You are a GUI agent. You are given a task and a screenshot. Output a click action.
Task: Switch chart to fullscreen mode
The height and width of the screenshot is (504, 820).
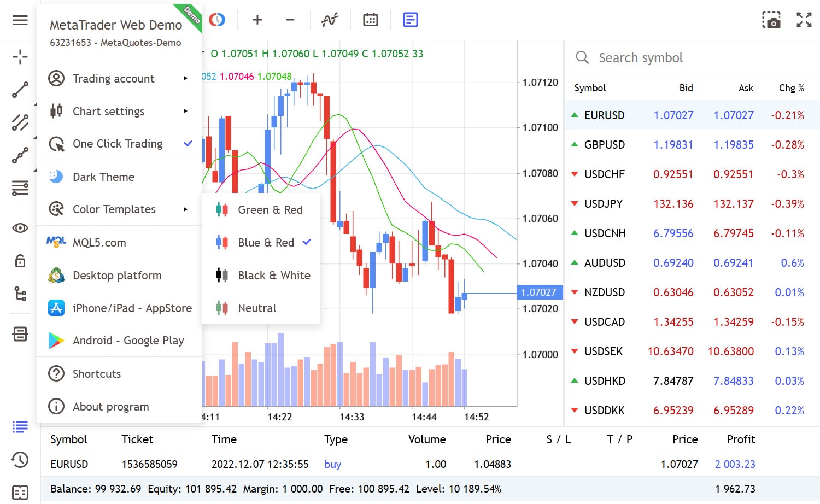coord(804,20)
